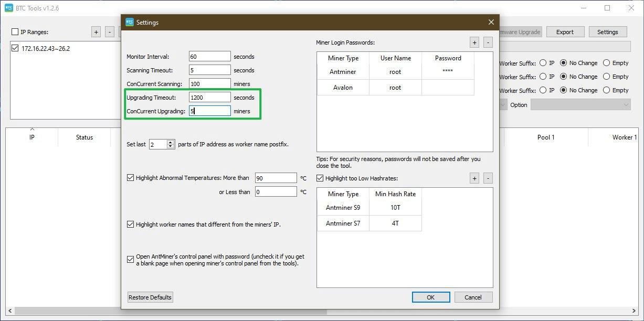Click the Export button

click(x=565, y=32)
